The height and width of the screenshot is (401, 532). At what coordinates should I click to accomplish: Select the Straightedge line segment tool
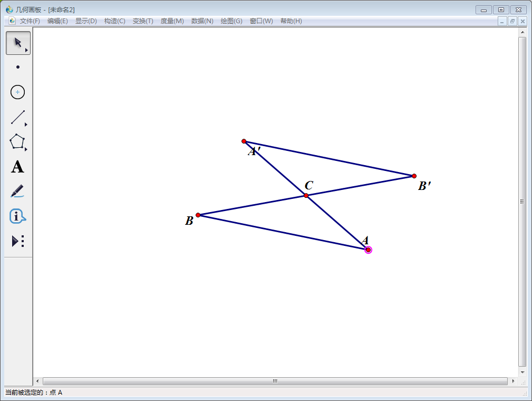[x=18, y=117]
